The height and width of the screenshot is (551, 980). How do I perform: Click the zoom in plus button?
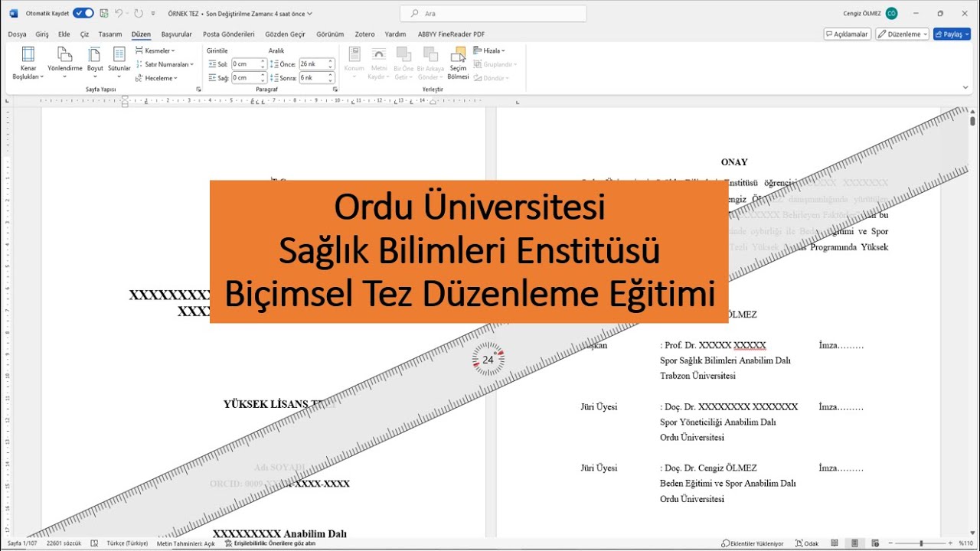949,543
